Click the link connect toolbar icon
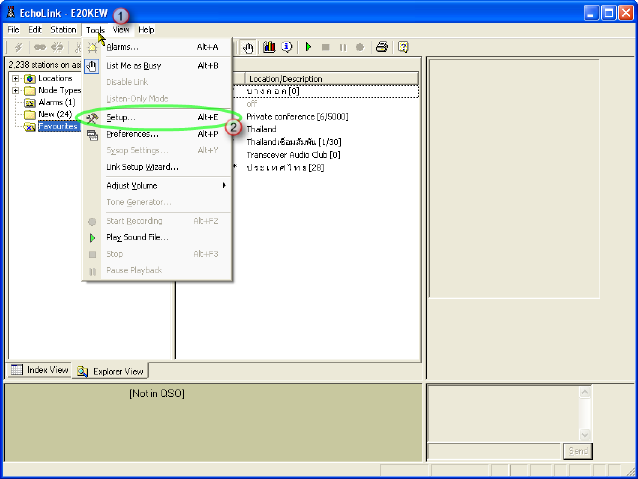Screen dimensions: 638x479 click(x=40, y=47)
